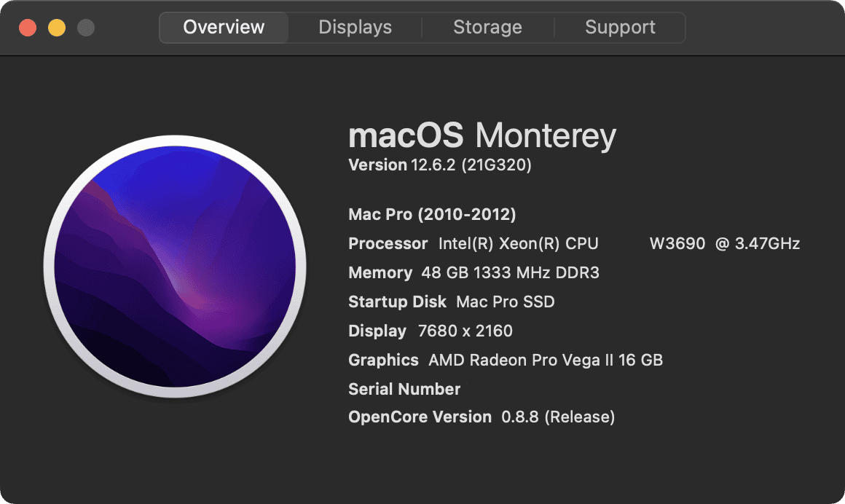Open the Support tab

pyautogui.click(x=620, y=28)
